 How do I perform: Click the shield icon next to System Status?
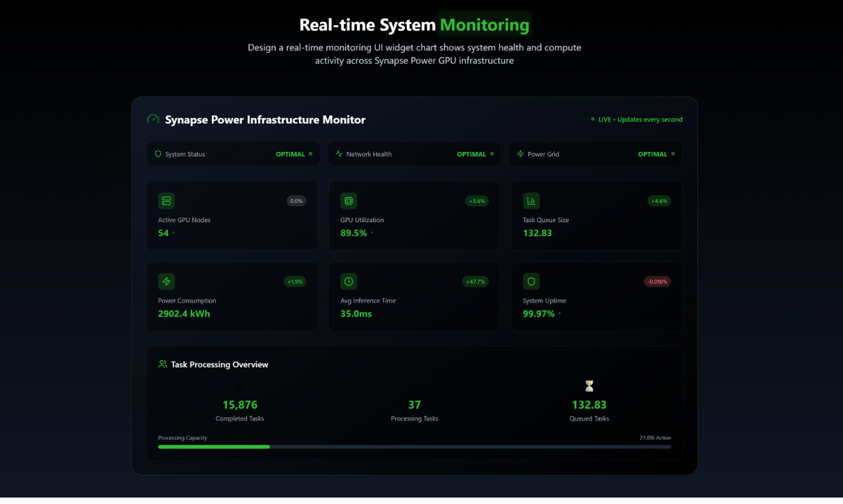[158, 154]
